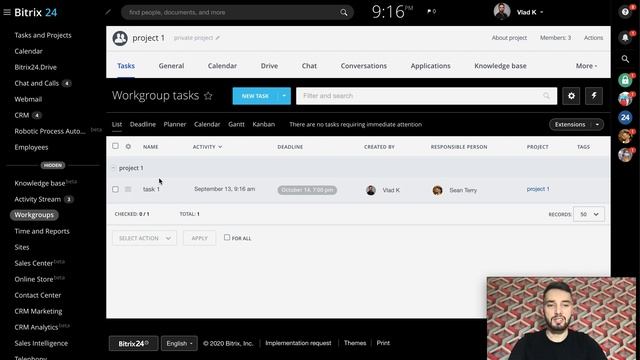Image resolution: width=640 pixels, height=360 pixels.
Task: Click the lightning bolt robots button
Action: 594,96
